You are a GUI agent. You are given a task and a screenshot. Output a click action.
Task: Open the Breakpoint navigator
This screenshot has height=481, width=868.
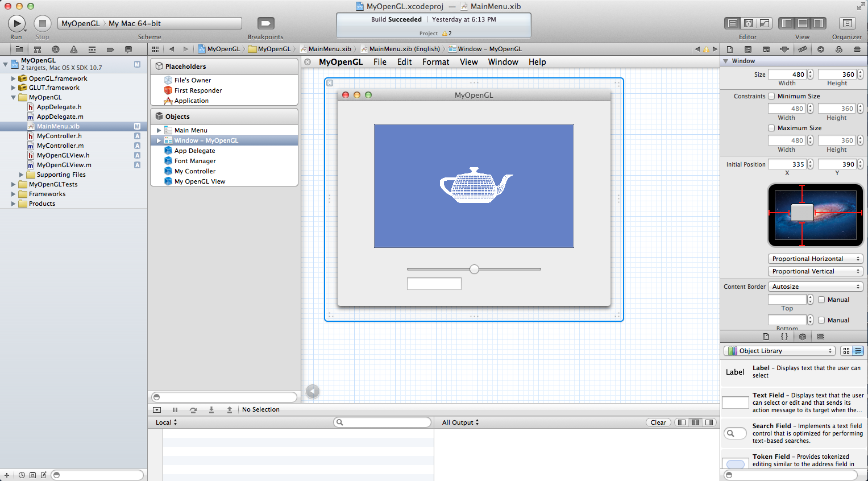110,49
